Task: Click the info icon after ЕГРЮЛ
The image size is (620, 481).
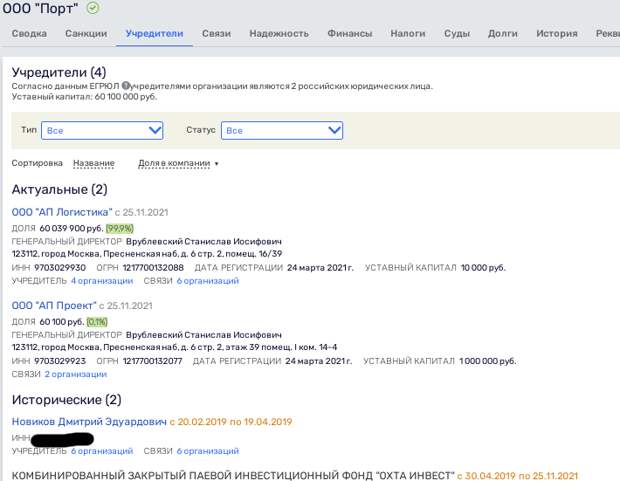Action: point(125,85)
